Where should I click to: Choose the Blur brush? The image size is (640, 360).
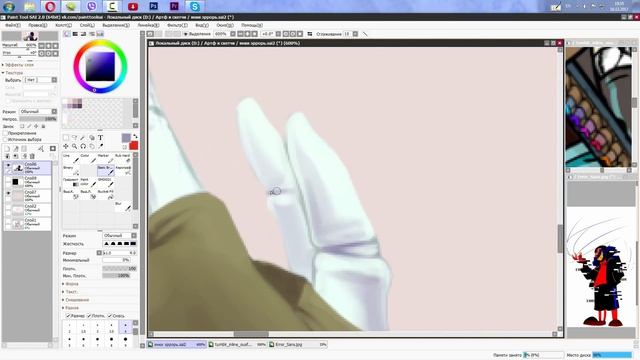pyautogui.click(x=123, y=206)
